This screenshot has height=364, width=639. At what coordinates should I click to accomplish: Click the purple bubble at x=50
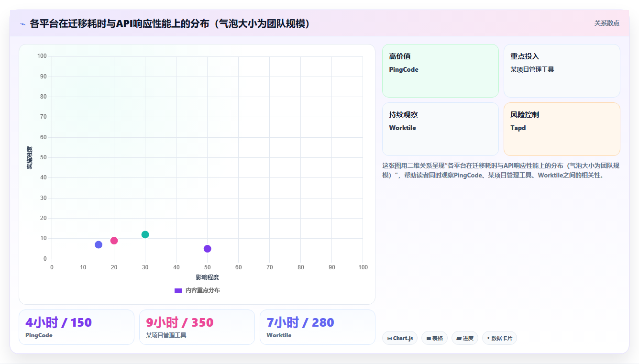[207, 249]
